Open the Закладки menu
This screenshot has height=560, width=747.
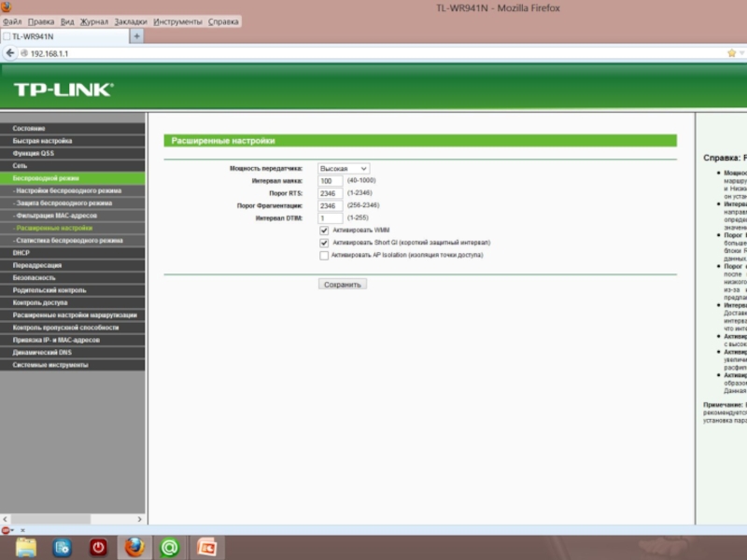coord(131,21)
